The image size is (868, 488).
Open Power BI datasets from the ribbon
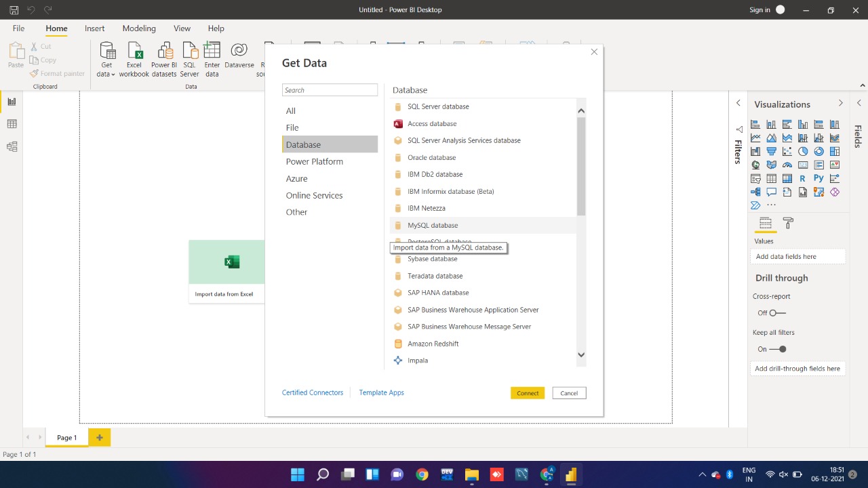164,60
